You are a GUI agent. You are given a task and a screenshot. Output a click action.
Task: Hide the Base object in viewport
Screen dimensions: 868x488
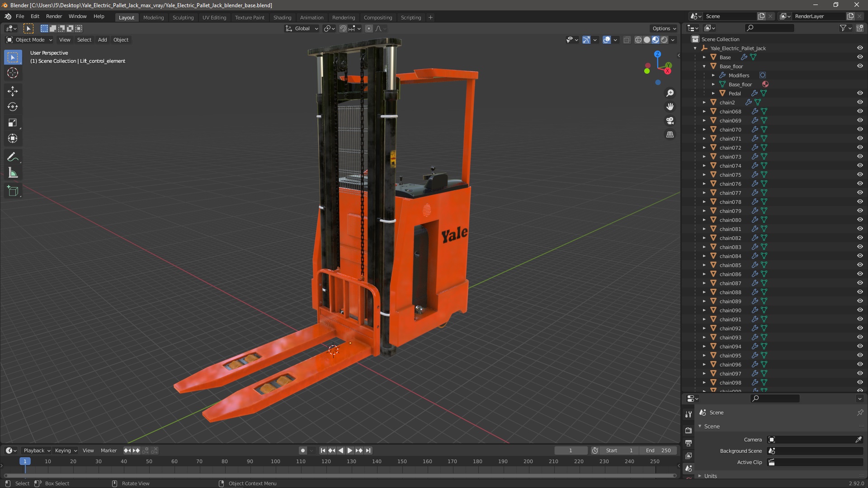click(860, 57)
